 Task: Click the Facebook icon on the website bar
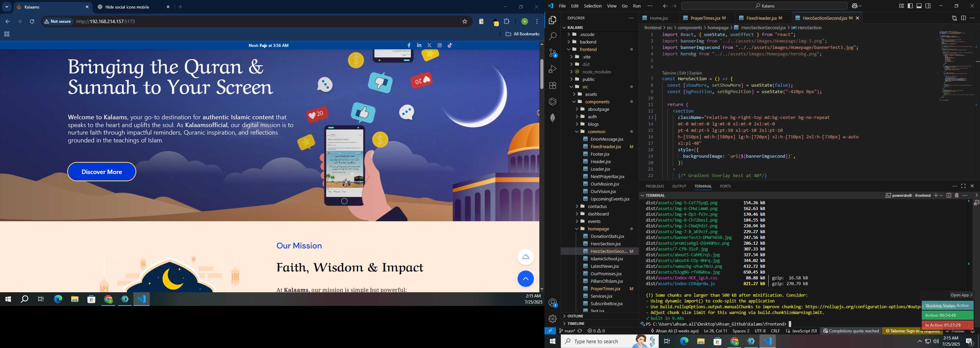409,45
